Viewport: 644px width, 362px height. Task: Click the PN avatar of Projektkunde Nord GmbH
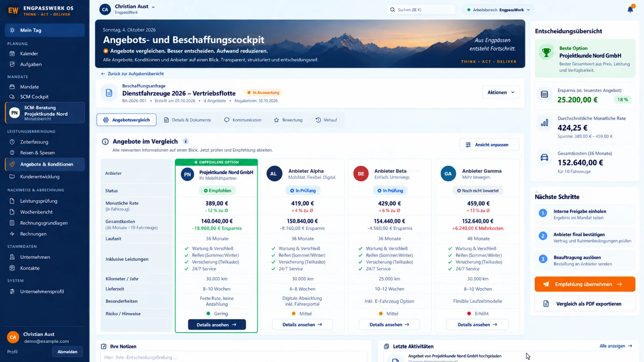(188, 174)
